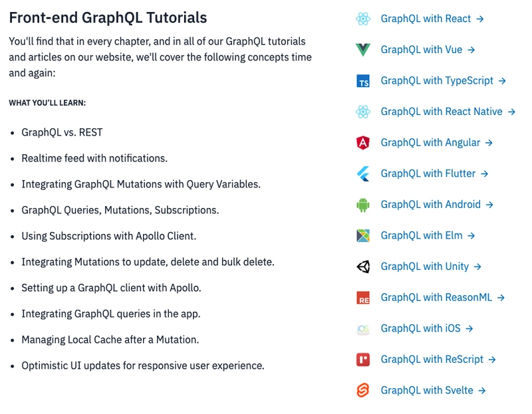The width and height of the screenshot is (532, 414).
Task: Click the Flutter logo icon
Action: click(362, 173)
